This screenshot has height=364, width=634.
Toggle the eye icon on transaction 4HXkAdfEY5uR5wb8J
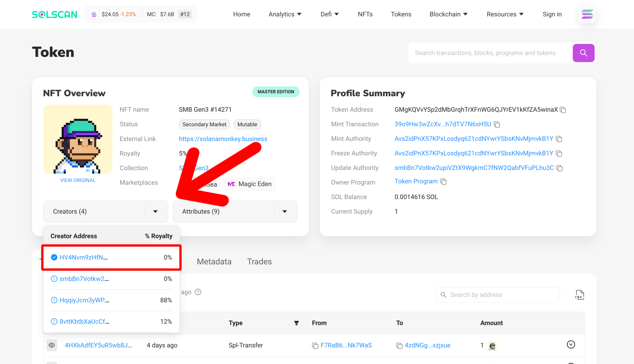pos(52,345)
